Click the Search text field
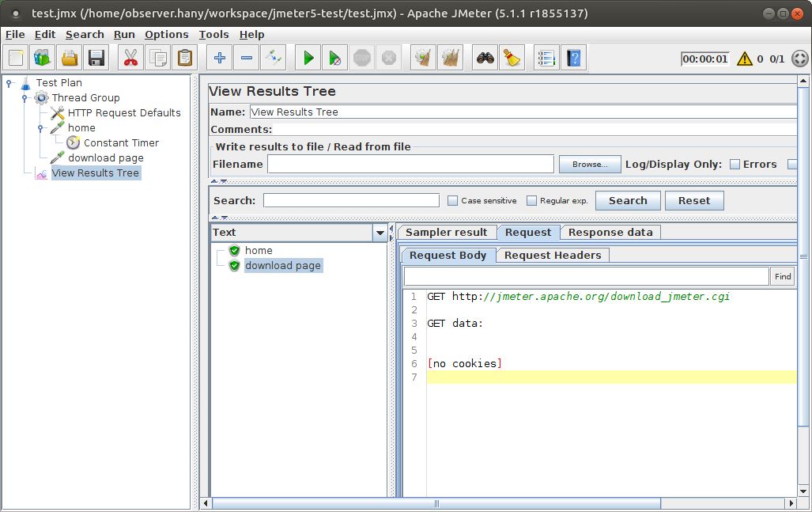The image size is (812, 512). pyautogui.click(x=351, y=200)
